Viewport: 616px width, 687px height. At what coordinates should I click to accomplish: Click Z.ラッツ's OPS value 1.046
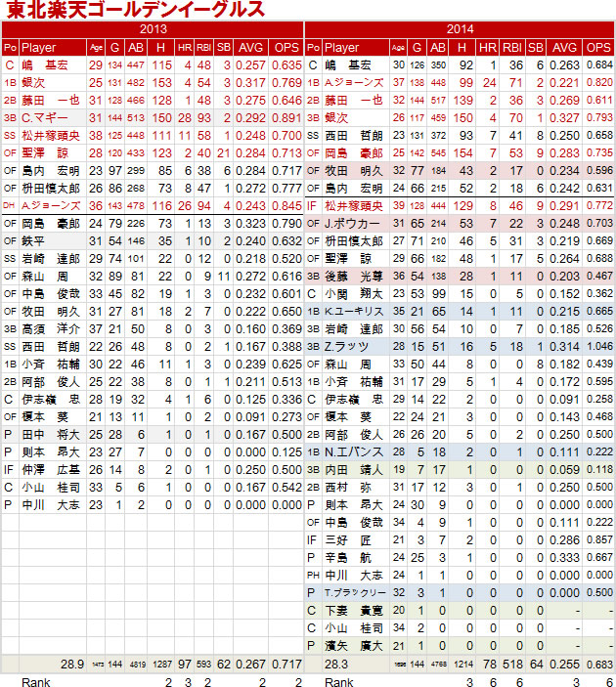[x=599, y=347]
